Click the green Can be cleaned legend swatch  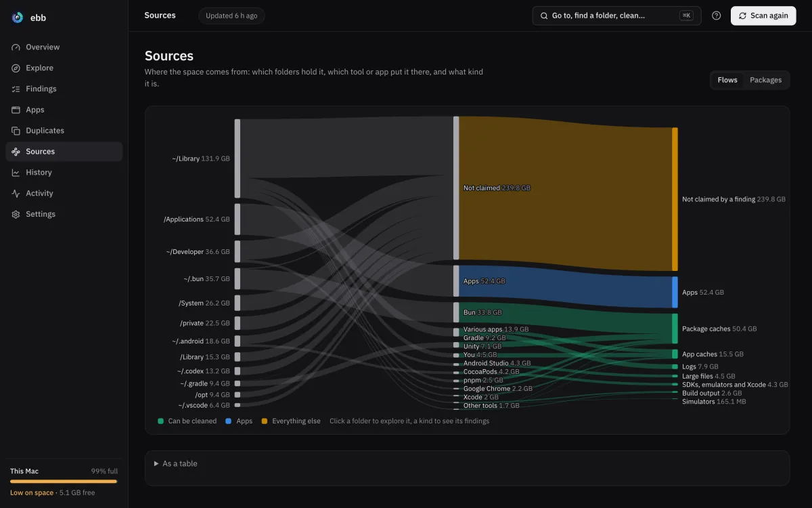(x=160, y=421)
